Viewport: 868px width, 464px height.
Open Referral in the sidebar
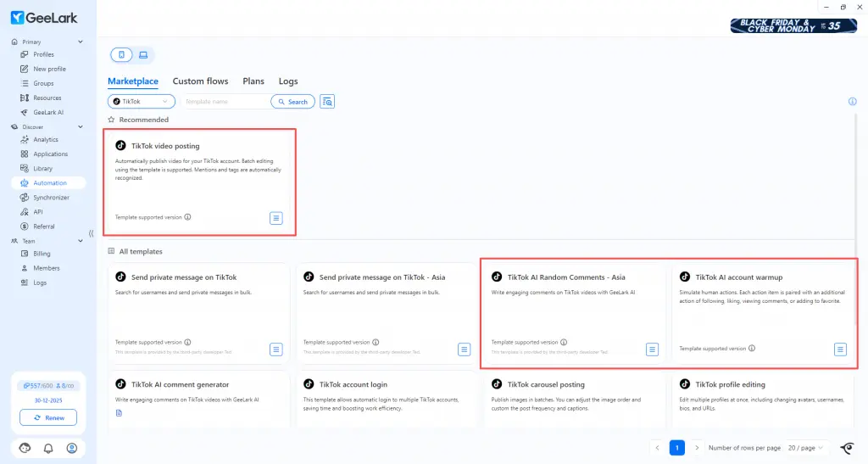coord(44,226)
